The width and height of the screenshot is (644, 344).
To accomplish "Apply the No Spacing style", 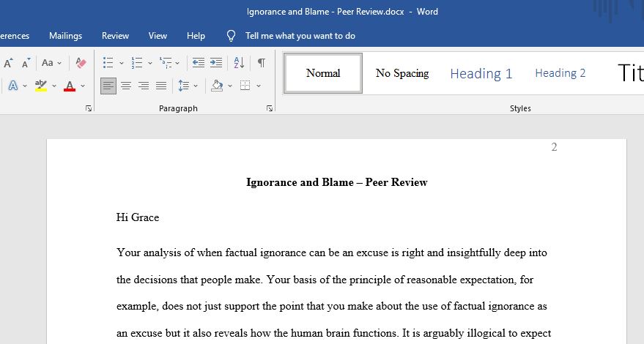I will [x=402, y=73].
